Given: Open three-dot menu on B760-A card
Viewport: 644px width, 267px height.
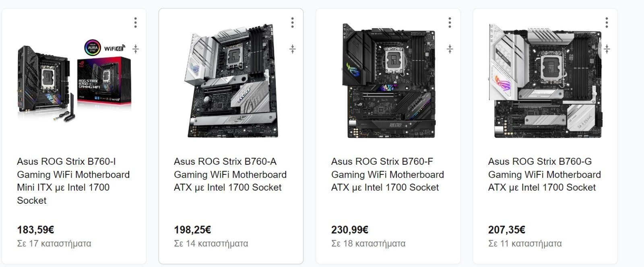Looking at the screenshot, I should pyautogui.click(x=293, y=23).
